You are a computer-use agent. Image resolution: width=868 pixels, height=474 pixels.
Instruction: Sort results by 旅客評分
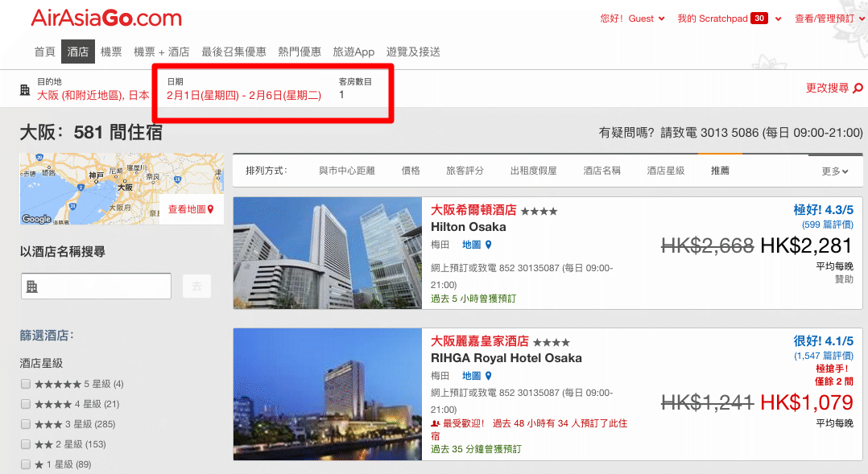coord(465,171)
